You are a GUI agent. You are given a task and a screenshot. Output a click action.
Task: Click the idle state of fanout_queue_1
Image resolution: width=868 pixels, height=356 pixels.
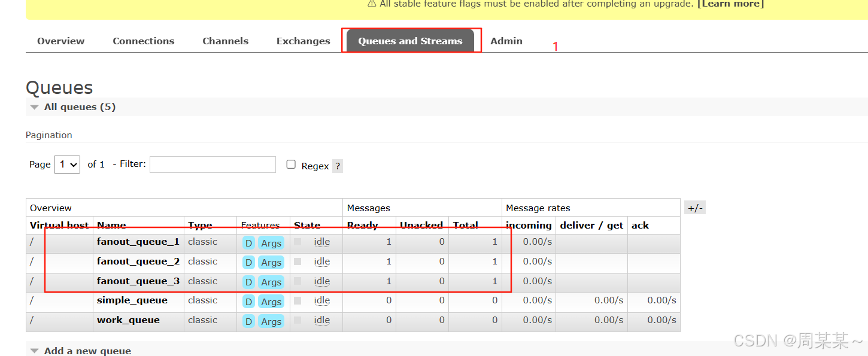[x=322, y=242]
